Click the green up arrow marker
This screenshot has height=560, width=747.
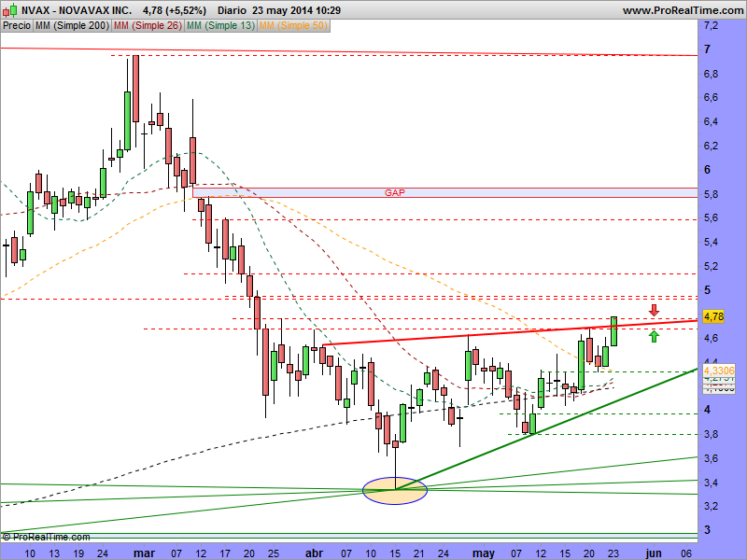[x=654, y=337]
